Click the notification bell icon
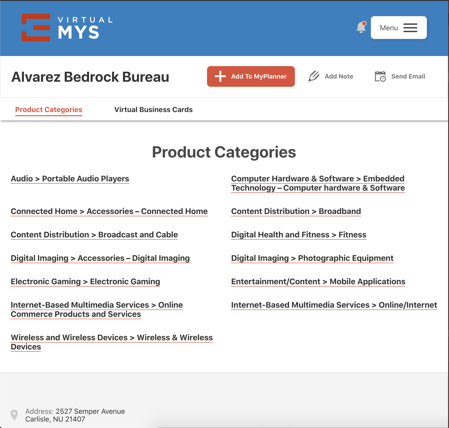This screenshot has width=449, height=428. (x=361, y=27)
